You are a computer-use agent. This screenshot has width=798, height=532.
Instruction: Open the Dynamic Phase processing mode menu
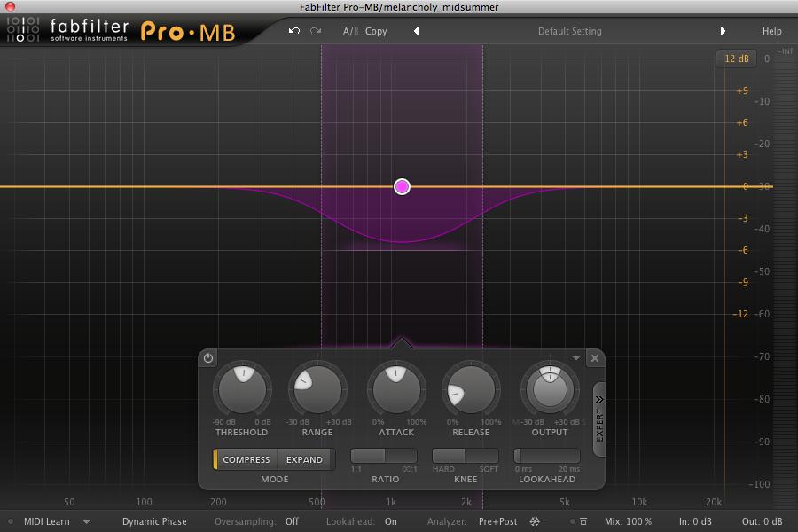tap(154, 521)
